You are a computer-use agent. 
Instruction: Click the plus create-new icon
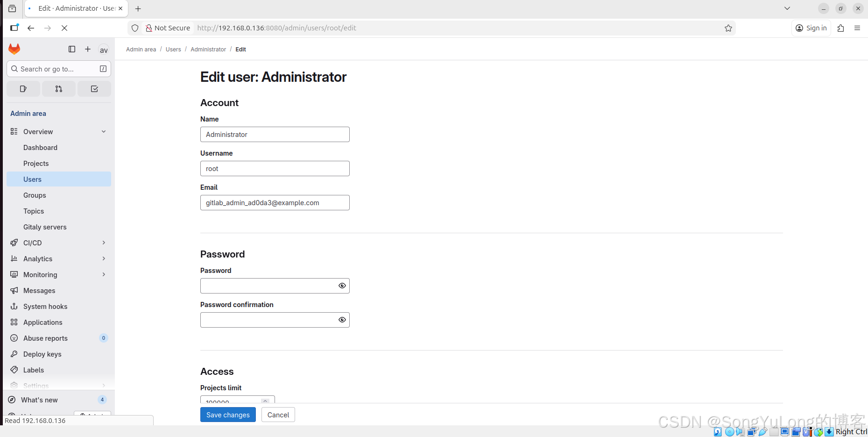tap(88, 49)
